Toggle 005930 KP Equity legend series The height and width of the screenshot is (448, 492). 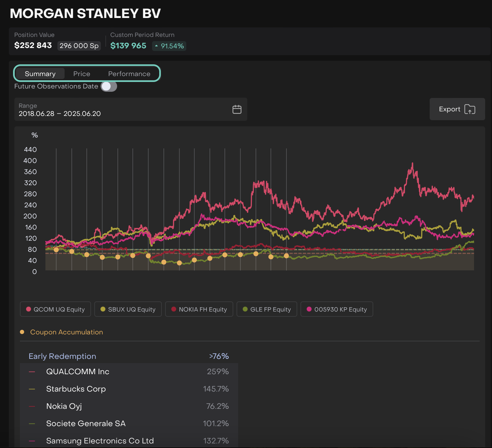tap(337, 309)
